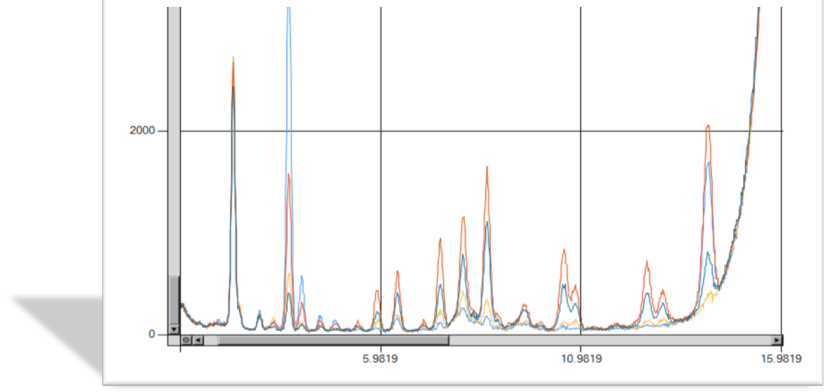
Task: Click the horizontal scrollbar left arrow
Action: click(198, 340)
